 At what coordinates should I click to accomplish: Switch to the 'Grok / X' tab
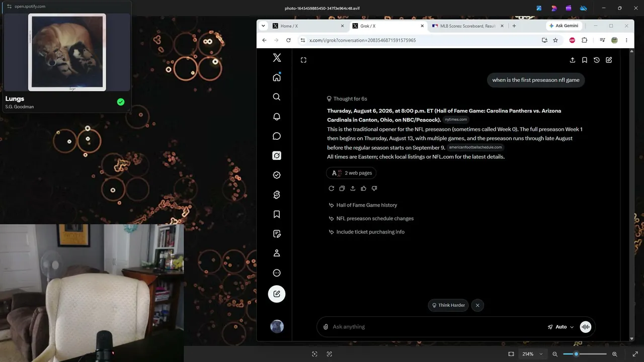point(388,26)
